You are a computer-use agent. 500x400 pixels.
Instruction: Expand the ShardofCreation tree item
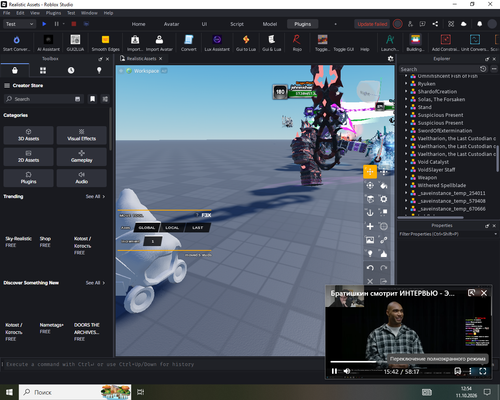(x=406, y=91)
